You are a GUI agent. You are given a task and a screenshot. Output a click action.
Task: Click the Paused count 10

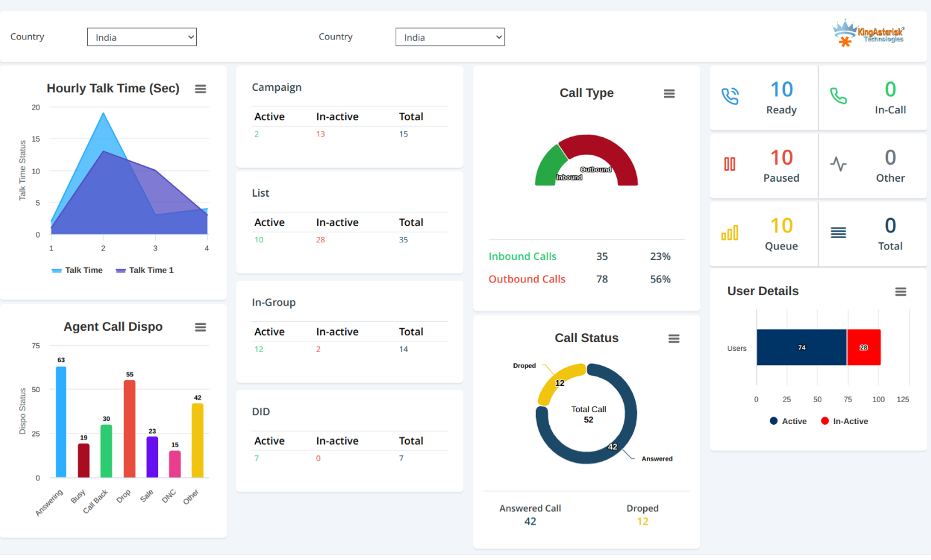click(x=782, y=158)
